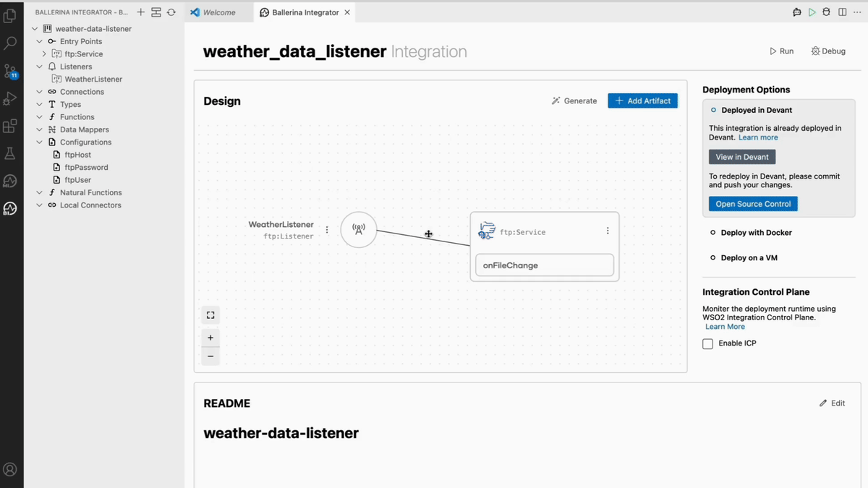Expand the Functions tree section

coord(40,117)
